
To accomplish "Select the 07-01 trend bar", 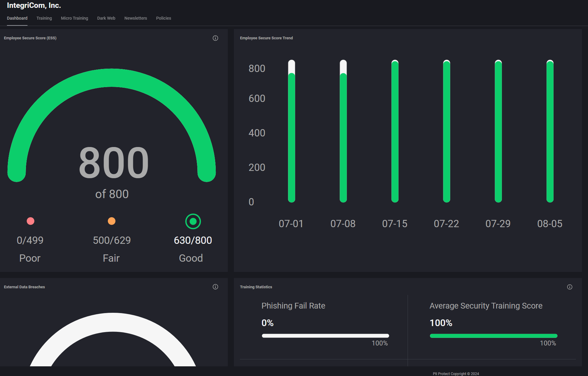I will [x=292, y=131].
